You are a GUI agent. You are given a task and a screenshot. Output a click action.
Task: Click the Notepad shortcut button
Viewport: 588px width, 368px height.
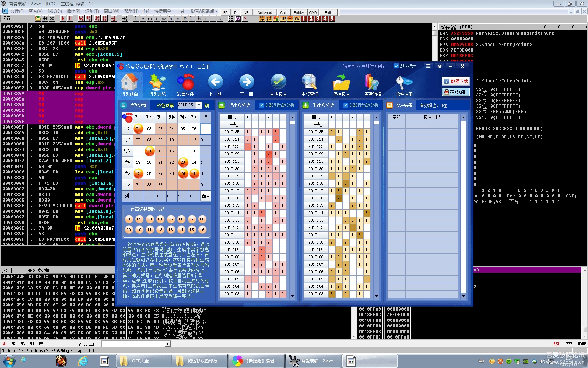tap(265, 13)
